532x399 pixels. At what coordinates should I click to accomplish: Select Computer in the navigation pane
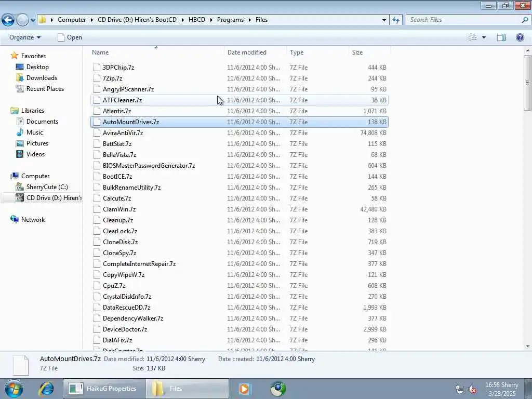35,176
